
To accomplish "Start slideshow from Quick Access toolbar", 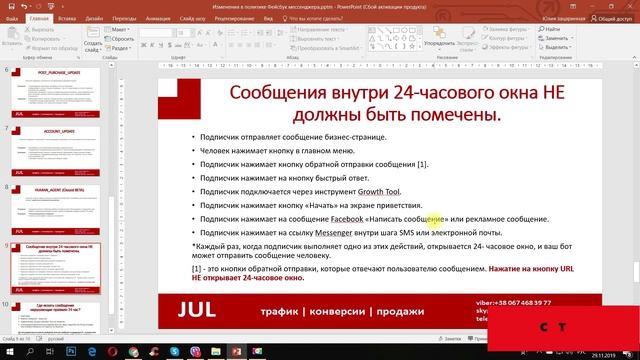I will tap(51, 7).
